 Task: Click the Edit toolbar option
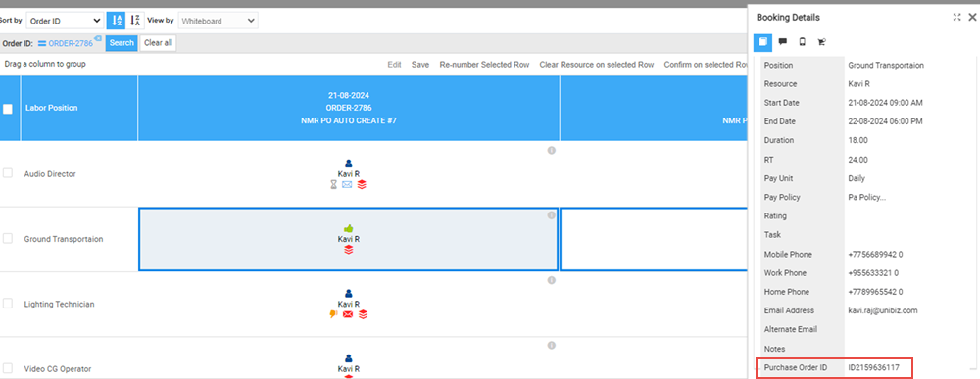[x=394, y=65]
